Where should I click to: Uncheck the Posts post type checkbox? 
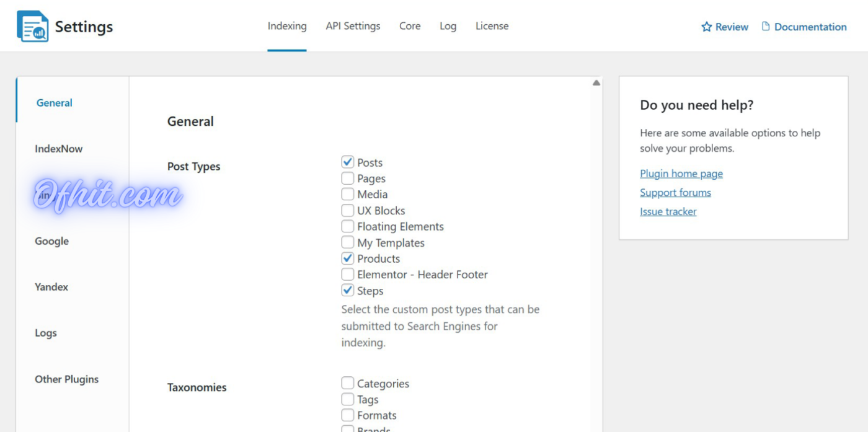348,162
